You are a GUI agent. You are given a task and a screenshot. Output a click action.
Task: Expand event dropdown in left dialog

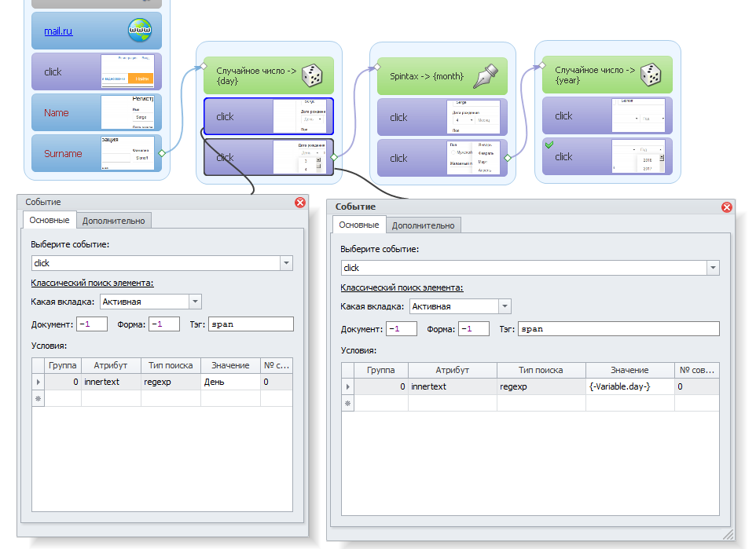point(286,263)
